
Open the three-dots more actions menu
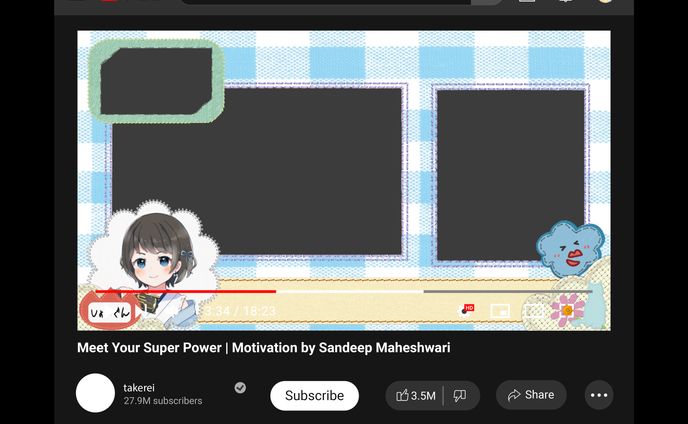click(599, 395)
